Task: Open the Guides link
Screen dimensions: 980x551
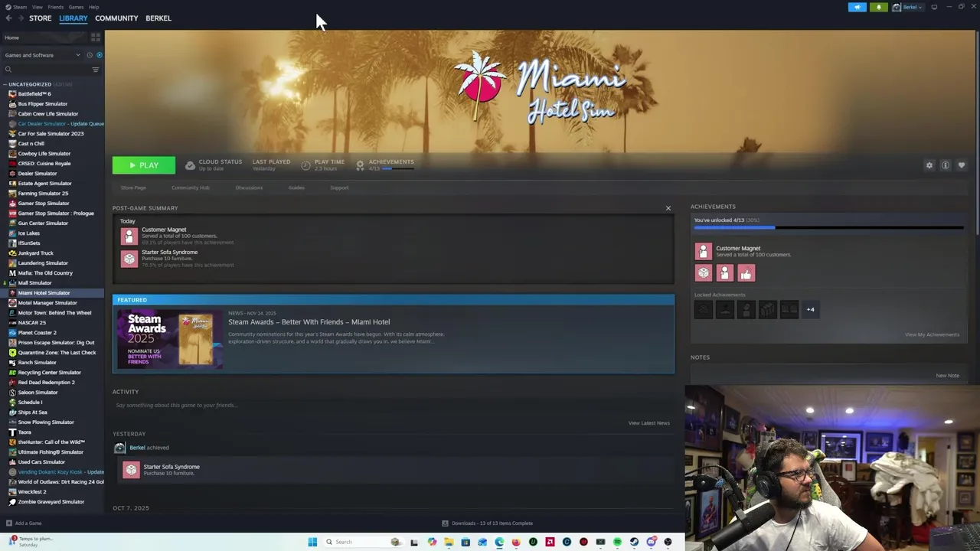Action: tap(296, 187)
